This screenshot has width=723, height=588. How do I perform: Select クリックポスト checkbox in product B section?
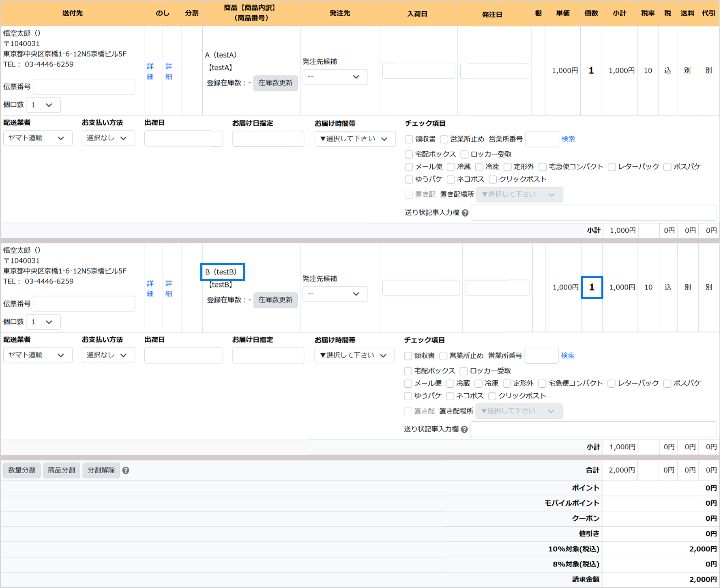[x=492, y=396]
